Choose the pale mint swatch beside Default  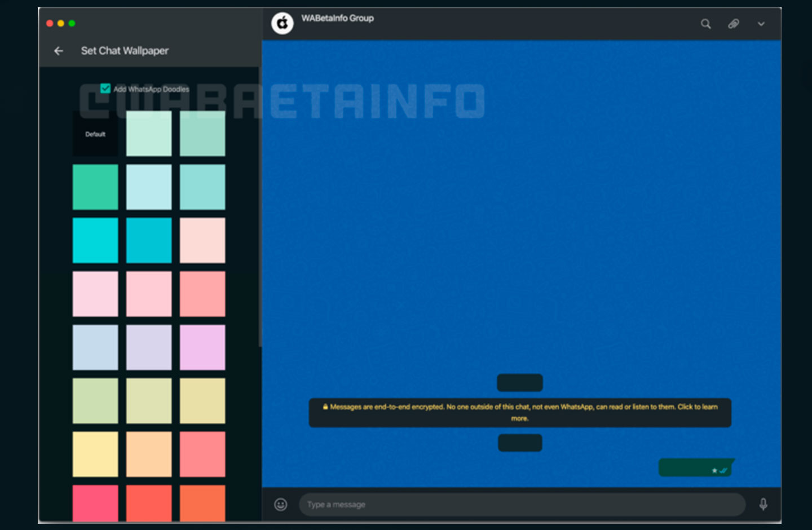pos(149,134)
